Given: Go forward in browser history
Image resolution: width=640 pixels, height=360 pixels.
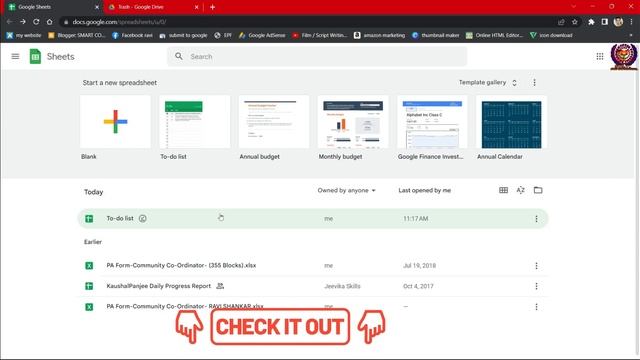Looking at the screenshot, I should [x=23, y=22].
